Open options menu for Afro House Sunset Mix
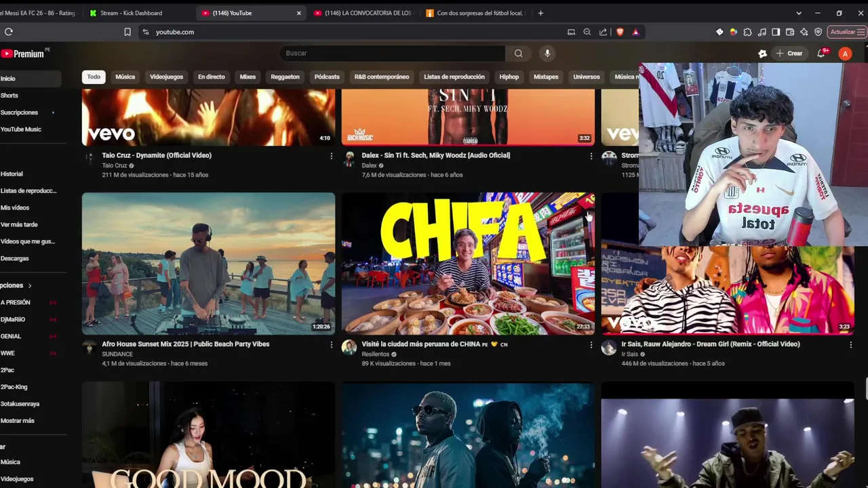 tap(331, 345)
